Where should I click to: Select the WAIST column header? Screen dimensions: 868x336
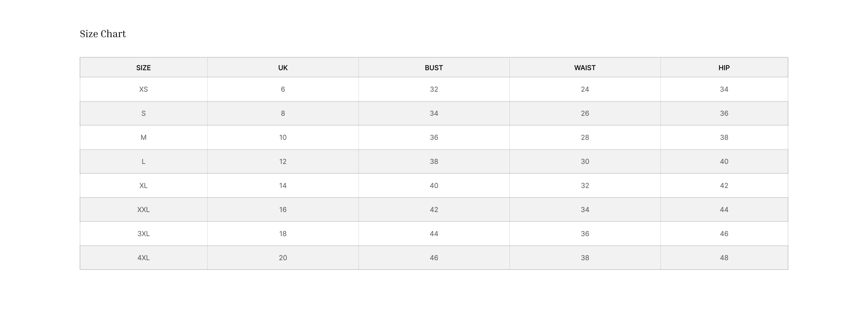(585, 68)
